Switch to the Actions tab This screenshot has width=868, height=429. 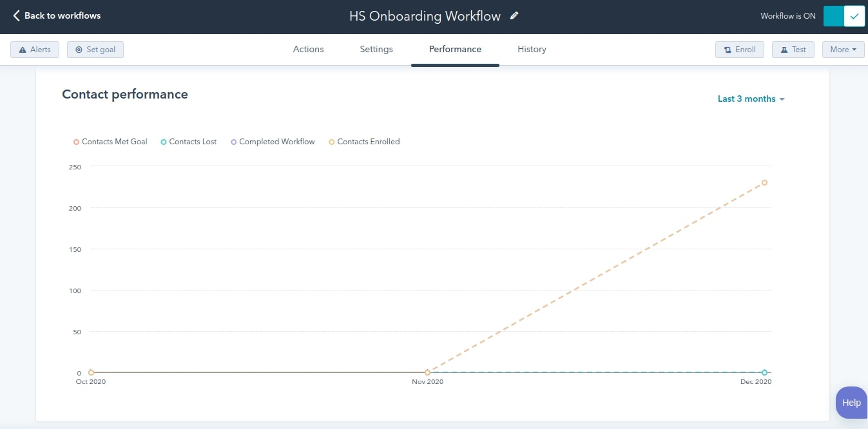pos(308,49)
